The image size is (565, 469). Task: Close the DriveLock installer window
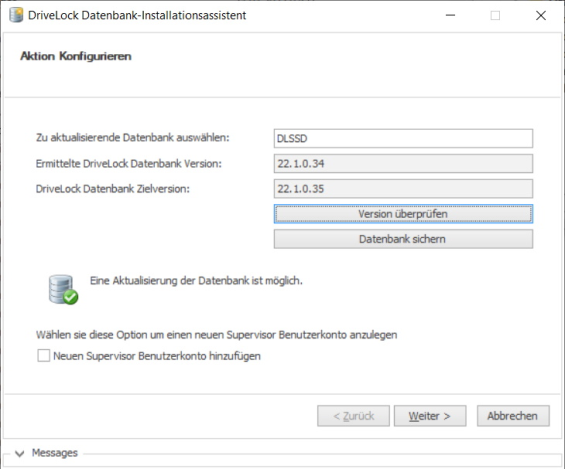(541, 15)
